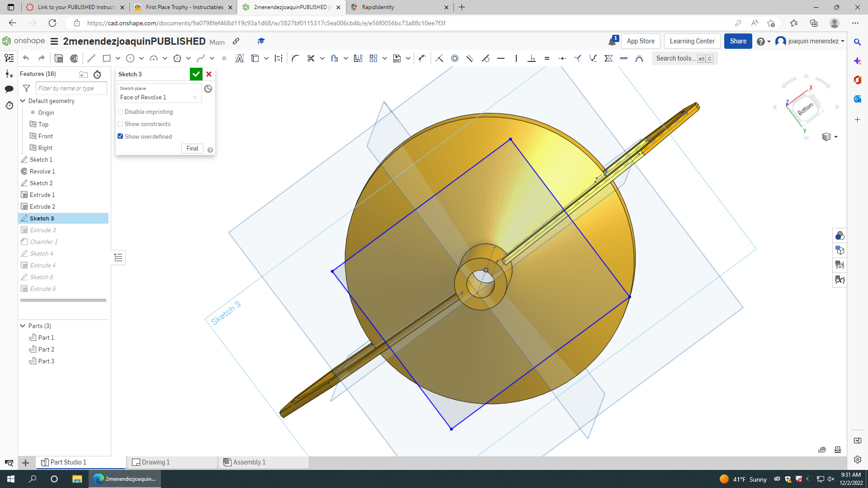Select the Sketch text tool

point(240,58)
